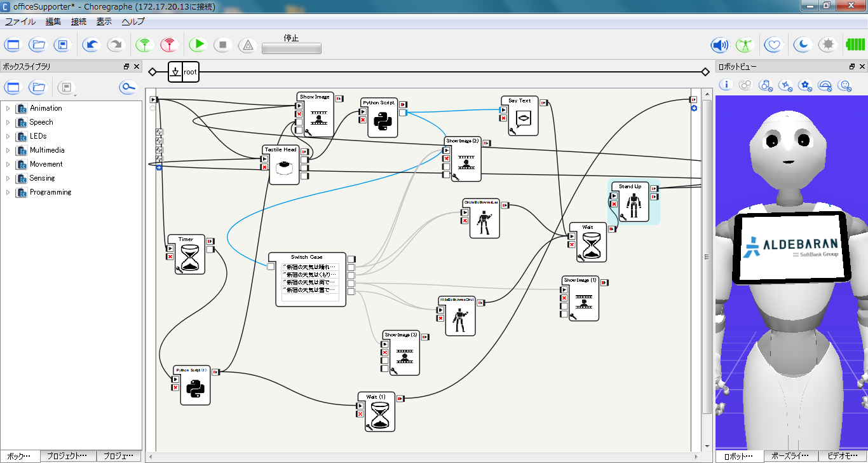
Task: Click the search icon in box library
Action: click(129, 87)
